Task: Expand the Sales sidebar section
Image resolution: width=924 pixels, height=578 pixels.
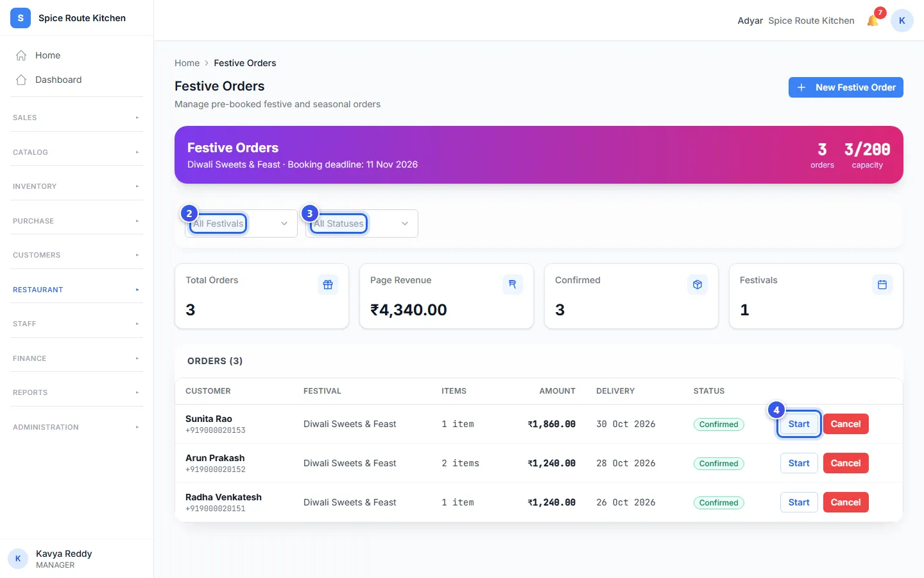Action: 77,118
